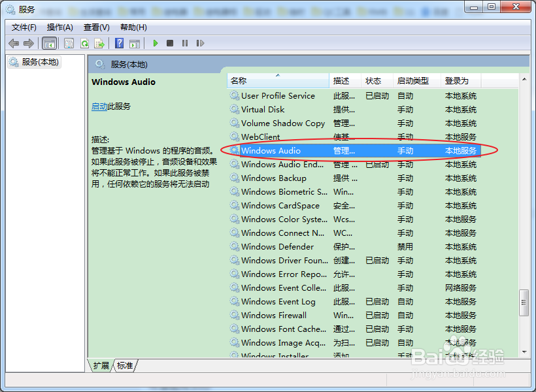Select the WebClient service
Image resolution: width=536 pixels, height=392 pixels.
click(x=354, y=137)
